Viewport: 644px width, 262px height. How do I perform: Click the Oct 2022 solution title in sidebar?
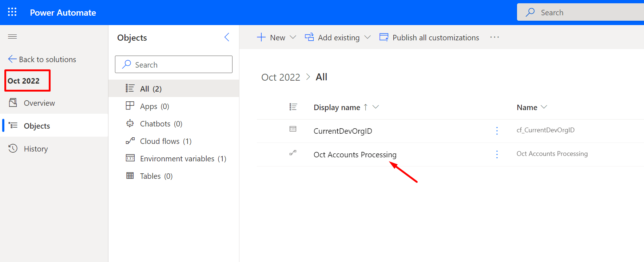pyautogui.click(x=24, y=81)
